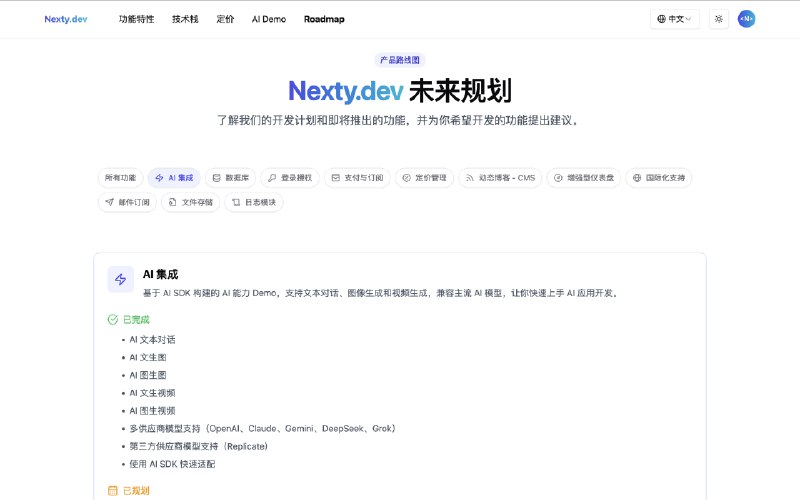Click the lightning icon in AI 集成 card
Image resolution: width=800 pixels, height=500 pixels.
(120, 279)
